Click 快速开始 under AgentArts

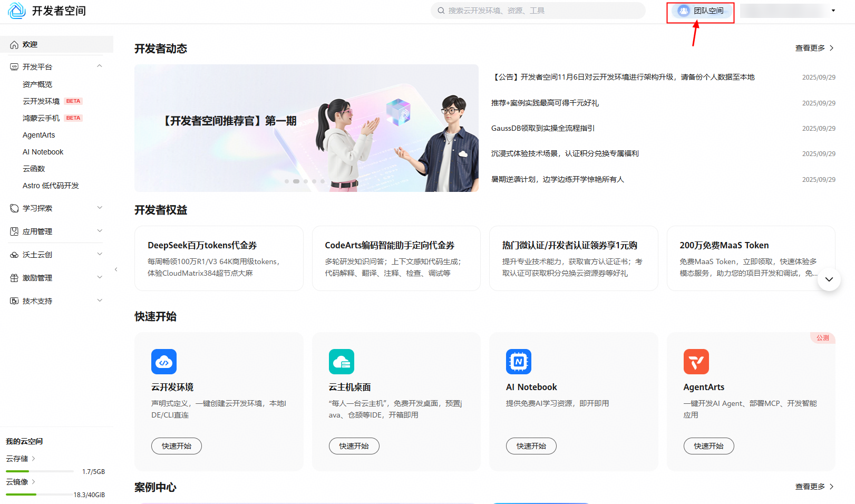pyautogui.click(x=709, y=446)
